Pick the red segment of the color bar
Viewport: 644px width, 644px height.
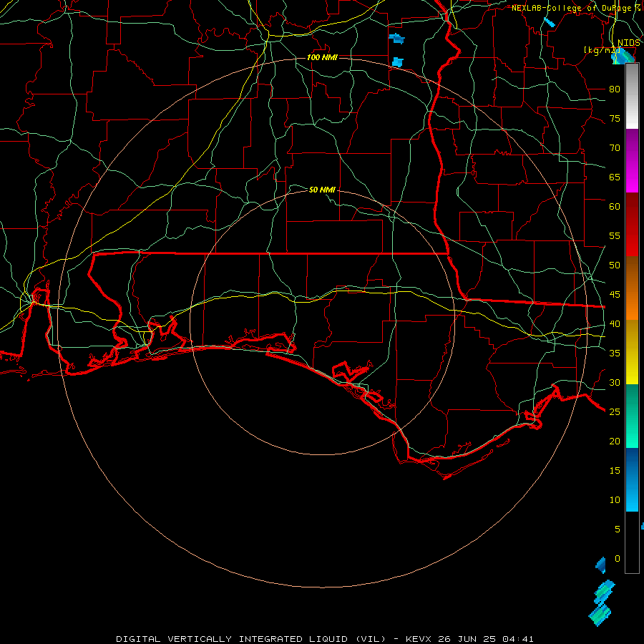(632, 225)
